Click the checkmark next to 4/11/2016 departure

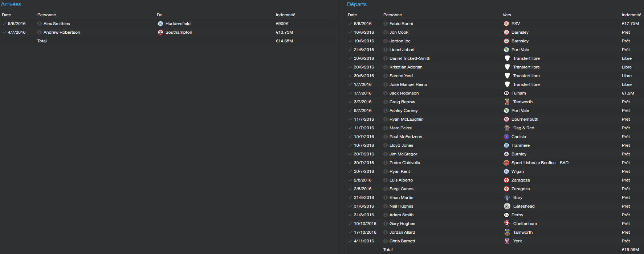point(350,241)
